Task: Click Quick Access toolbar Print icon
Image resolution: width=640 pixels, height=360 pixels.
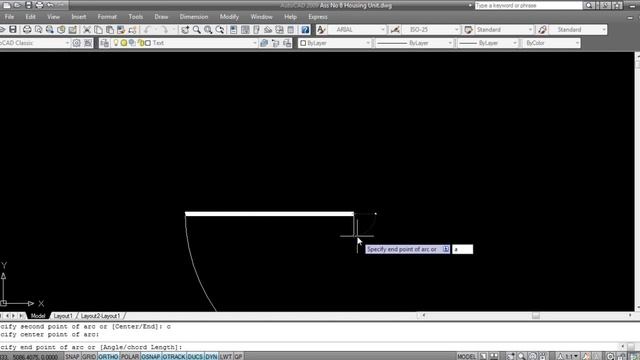Action: [x=39, y=5]
